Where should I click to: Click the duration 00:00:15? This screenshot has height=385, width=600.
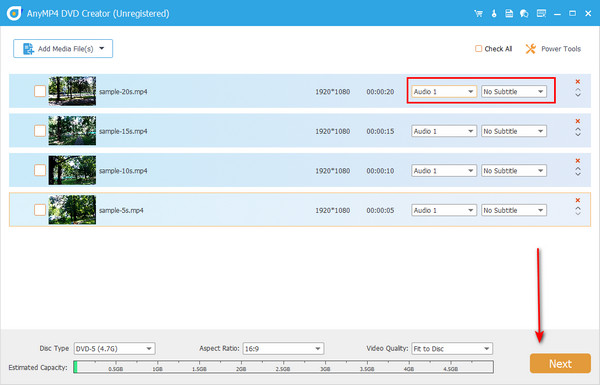click(x=380, y=131)
